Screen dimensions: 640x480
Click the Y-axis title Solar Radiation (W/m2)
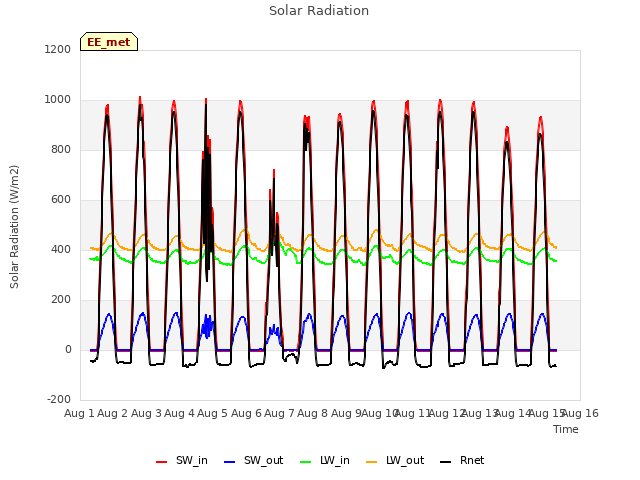click(14, 227)
